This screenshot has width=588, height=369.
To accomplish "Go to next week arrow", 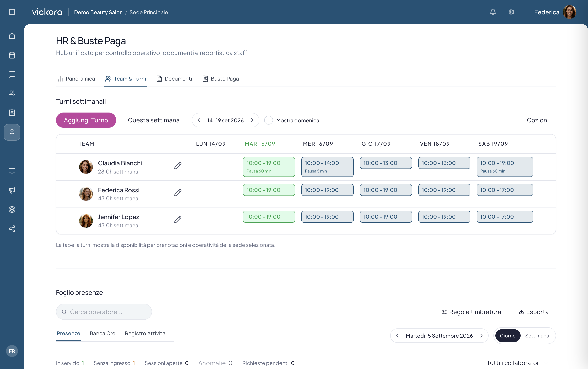I will 252,120.
